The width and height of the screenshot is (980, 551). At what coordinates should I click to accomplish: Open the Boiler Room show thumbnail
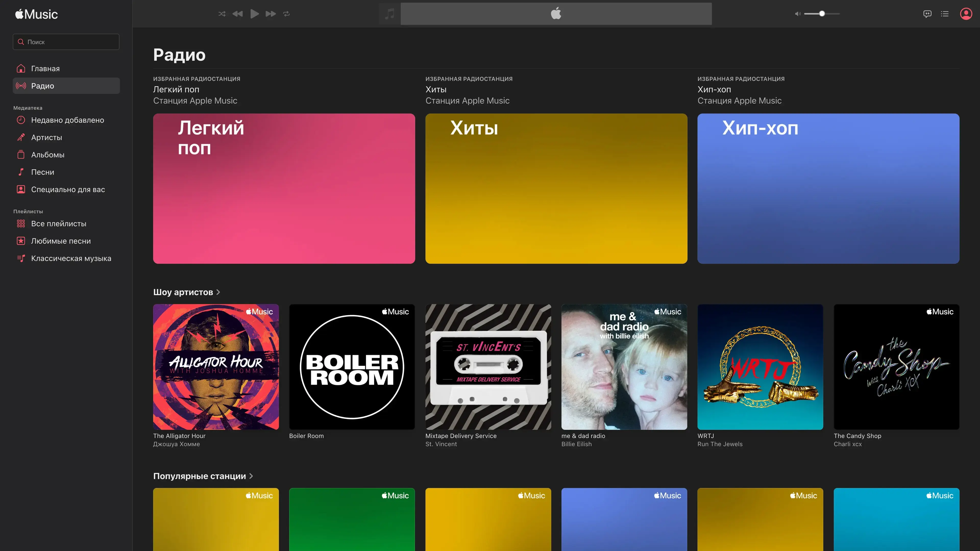[x=352, y=367]
